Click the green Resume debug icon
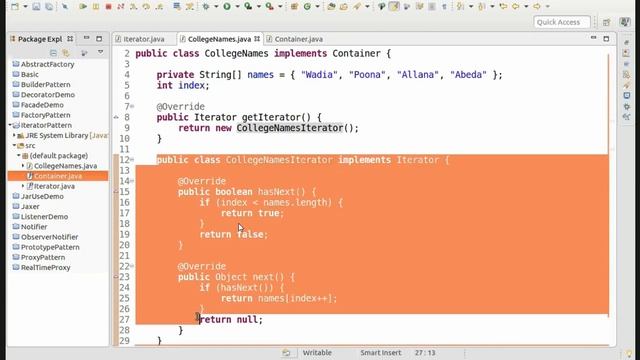 (x=83, y=6)
